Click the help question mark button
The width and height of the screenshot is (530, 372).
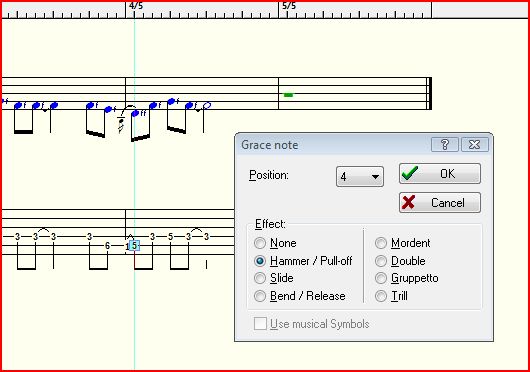click(445, 145)
